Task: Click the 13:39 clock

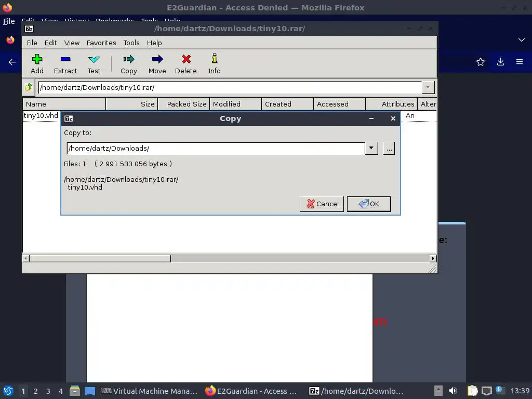Action: coord(520,391)
